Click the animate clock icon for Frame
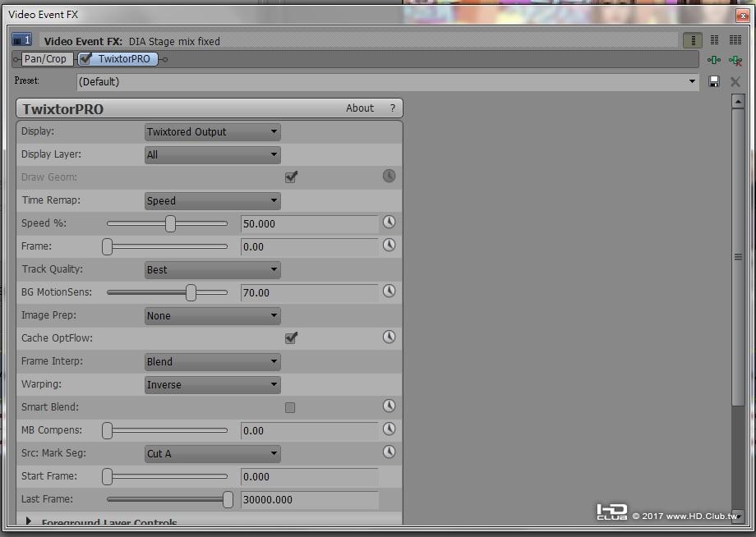Screen dimensions: 756x537 (x=389, y=246)
